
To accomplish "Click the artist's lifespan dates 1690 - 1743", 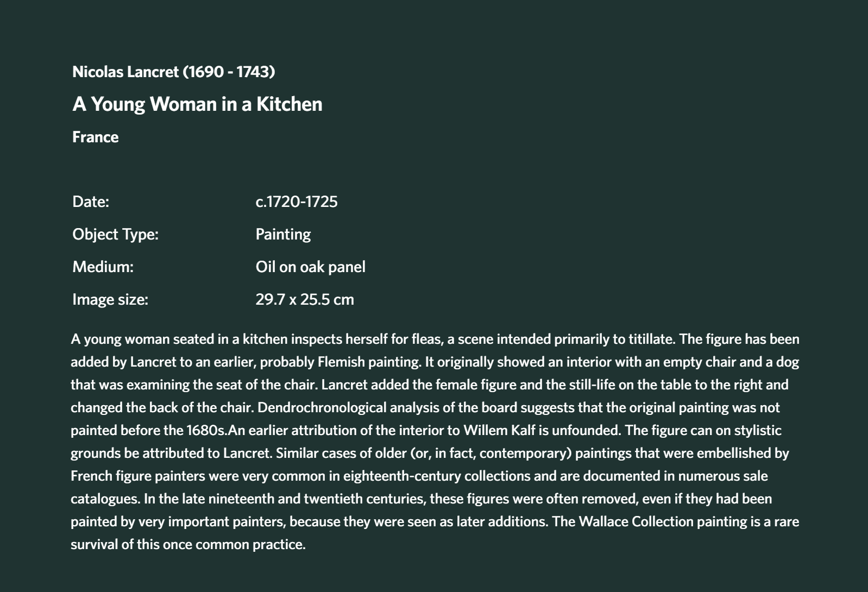I will point(229,72).
